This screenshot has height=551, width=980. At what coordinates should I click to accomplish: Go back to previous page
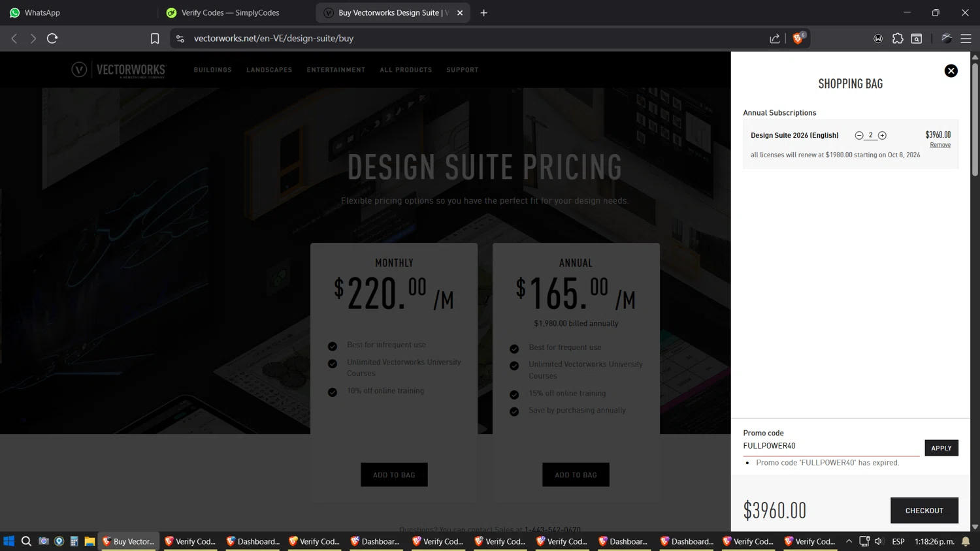14,39
